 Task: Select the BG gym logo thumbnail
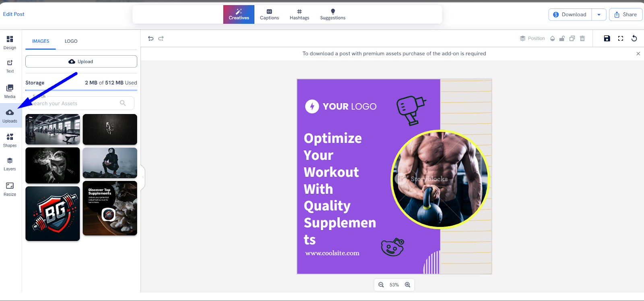point(53,214)
